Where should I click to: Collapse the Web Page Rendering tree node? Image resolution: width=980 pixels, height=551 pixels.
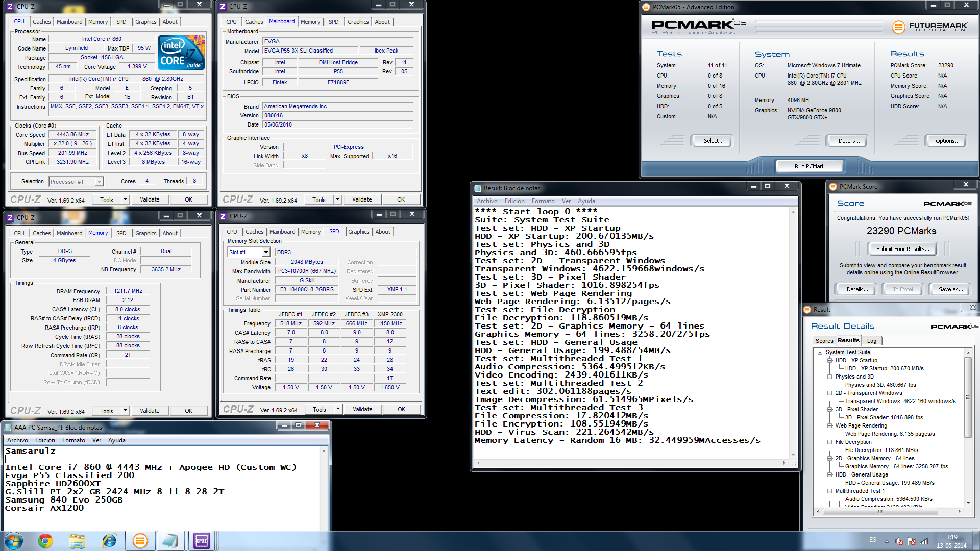[x=830, y=426]
